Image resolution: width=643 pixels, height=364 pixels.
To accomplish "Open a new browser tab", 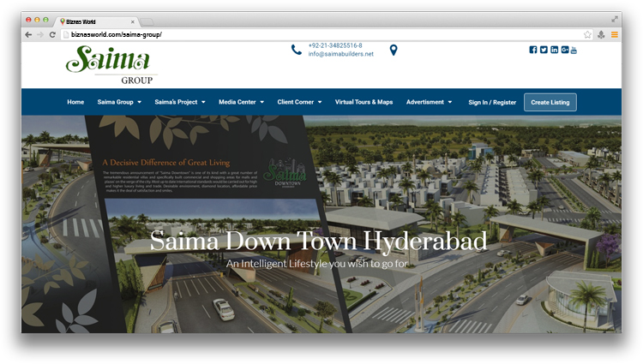I will point(147,21).
